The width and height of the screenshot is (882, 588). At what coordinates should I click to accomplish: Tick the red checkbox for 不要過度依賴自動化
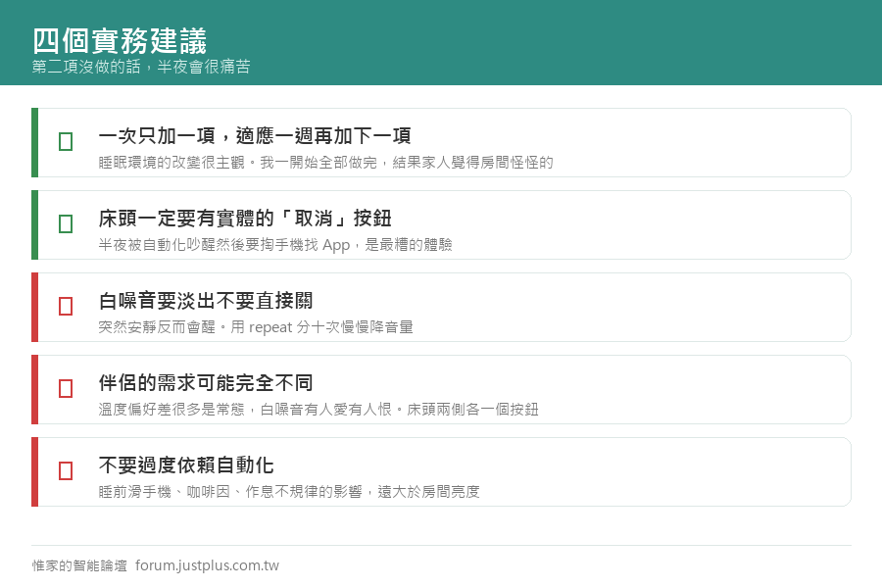[66, 471]
